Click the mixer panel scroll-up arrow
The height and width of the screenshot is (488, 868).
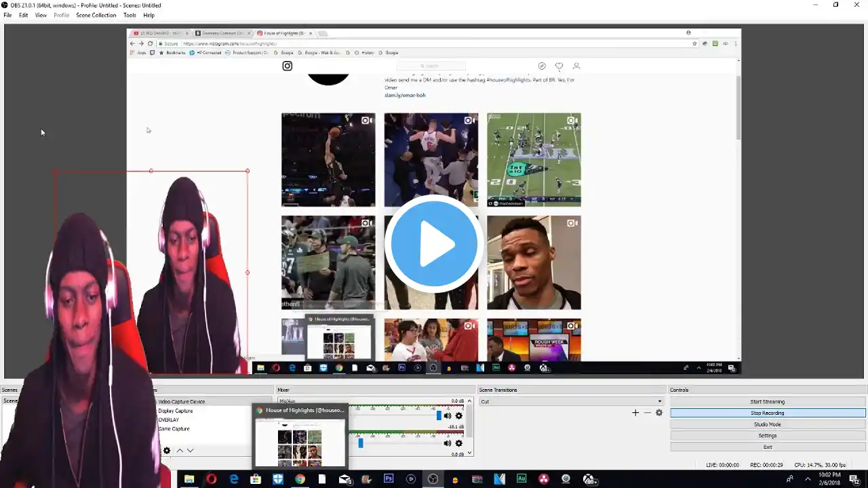[471, 401]
